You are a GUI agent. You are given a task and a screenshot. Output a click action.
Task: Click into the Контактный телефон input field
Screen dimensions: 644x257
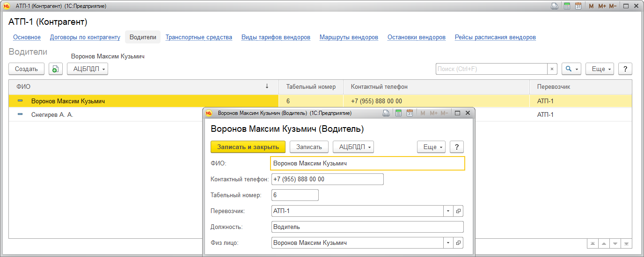327,179
